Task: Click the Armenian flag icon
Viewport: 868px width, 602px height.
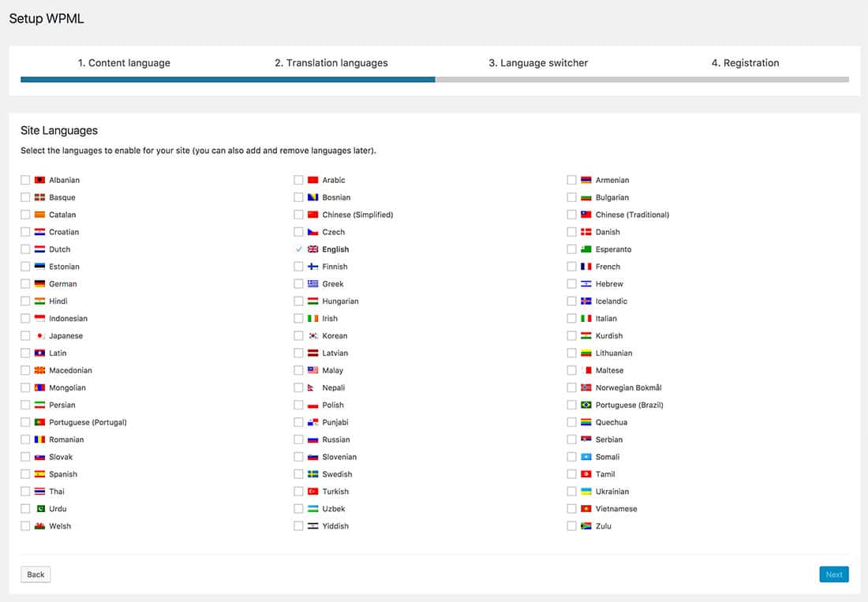Action: pos(586,180)
